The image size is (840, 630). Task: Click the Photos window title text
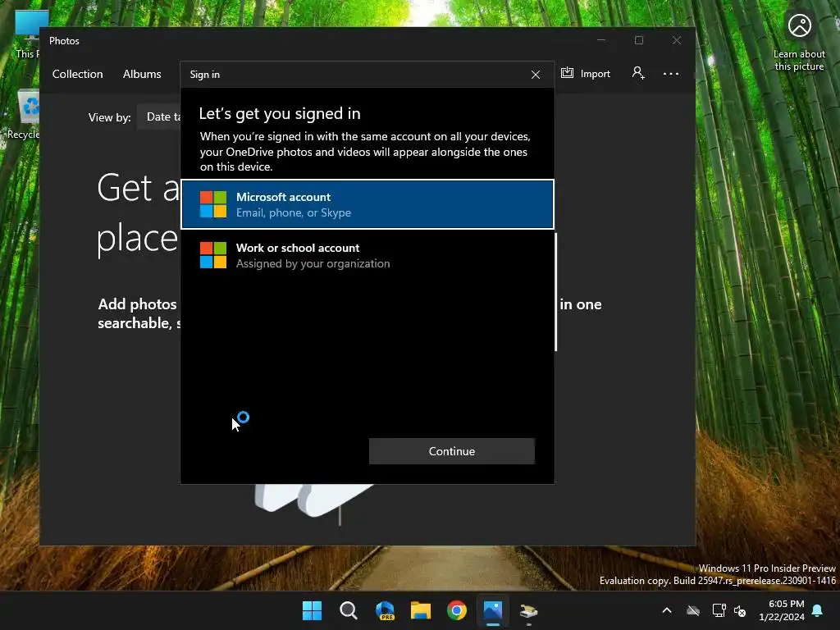point(64,41)
